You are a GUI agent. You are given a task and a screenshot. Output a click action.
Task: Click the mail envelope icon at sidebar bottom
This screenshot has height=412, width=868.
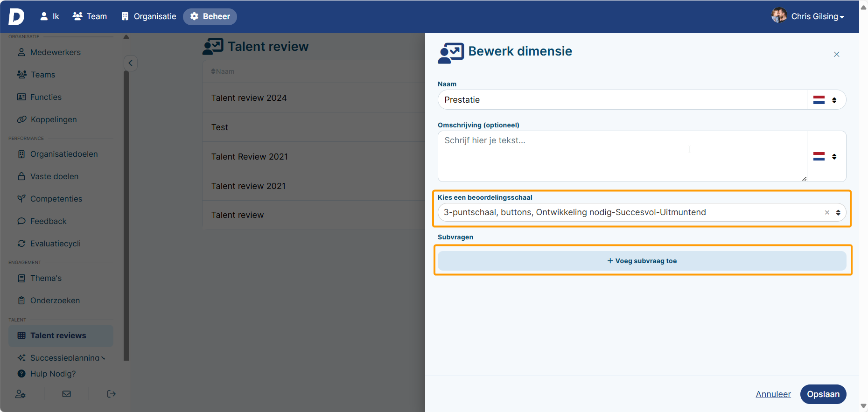pyautogui.click(x=67, y=394)
